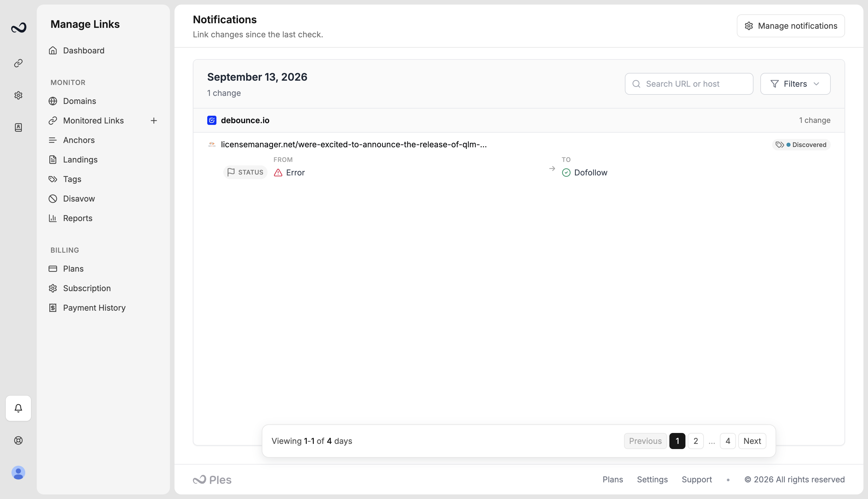Click Previous page button

click(645, 441)
